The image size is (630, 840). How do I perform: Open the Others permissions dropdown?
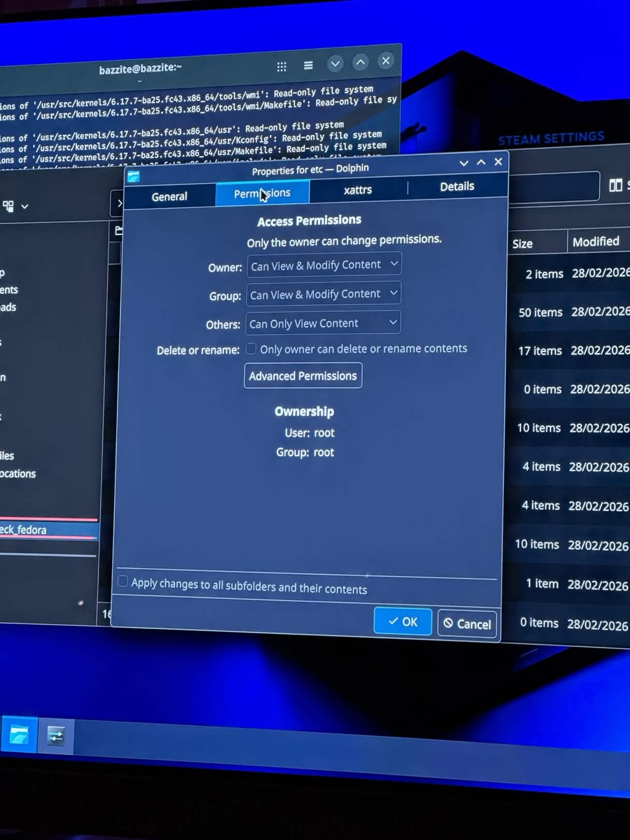coord(323,323)
